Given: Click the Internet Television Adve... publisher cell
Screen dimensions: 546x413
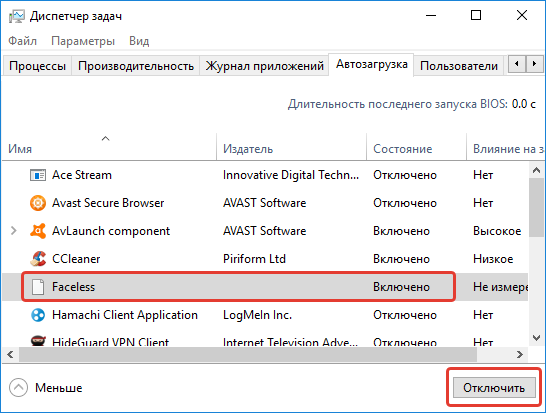Looking at the screenshot, I should point(290,341).
